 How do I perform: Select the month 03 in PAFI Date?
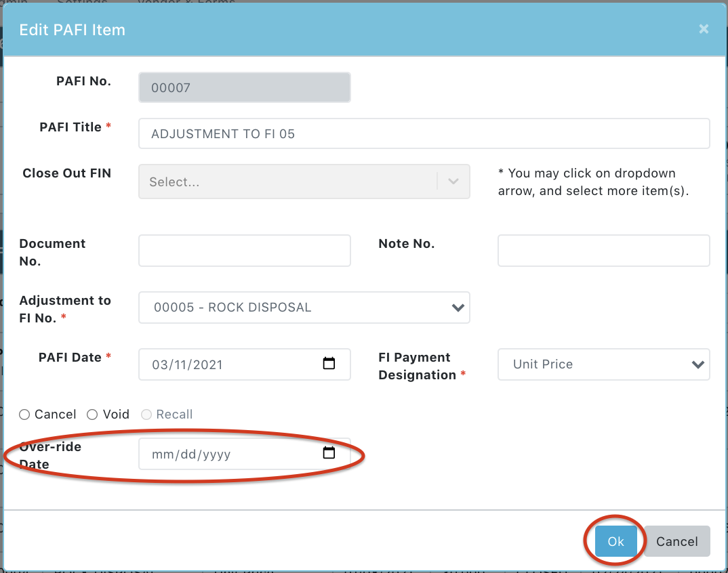click(160, 364)
